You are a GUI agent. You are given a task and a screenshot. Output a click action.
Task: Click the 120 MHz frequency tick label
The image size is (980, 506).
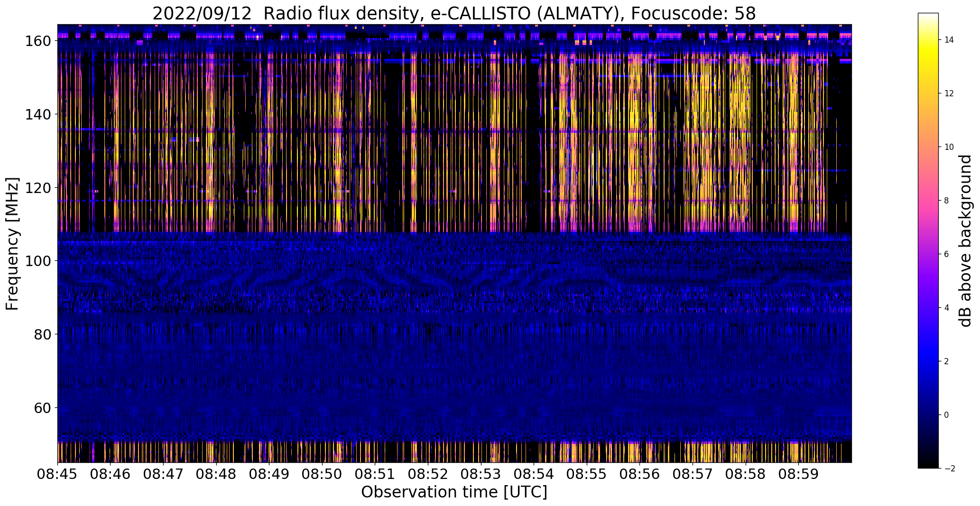point(38,188)
